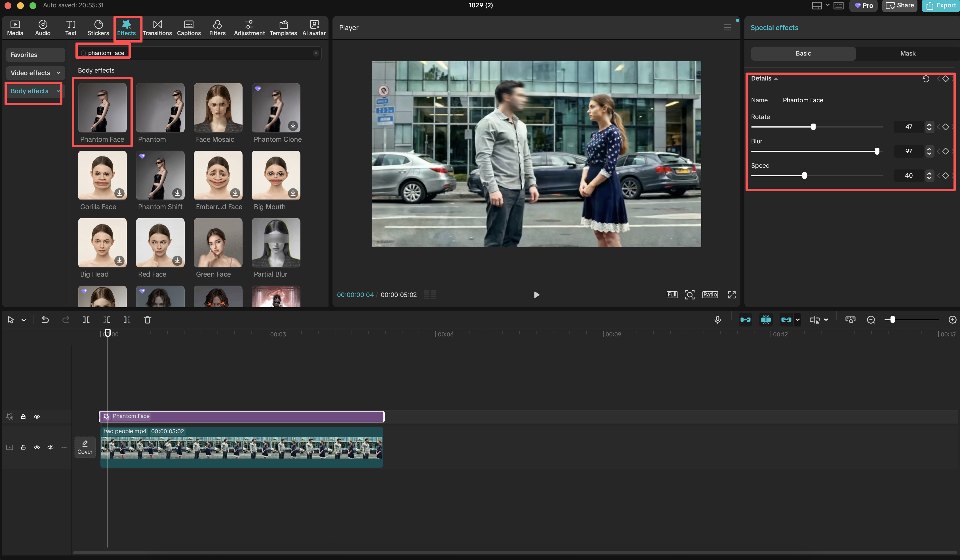This screenshot has width=960, height=560.
Task: Lock the Phantom Face effect track
Action: [x=23, y=417]
